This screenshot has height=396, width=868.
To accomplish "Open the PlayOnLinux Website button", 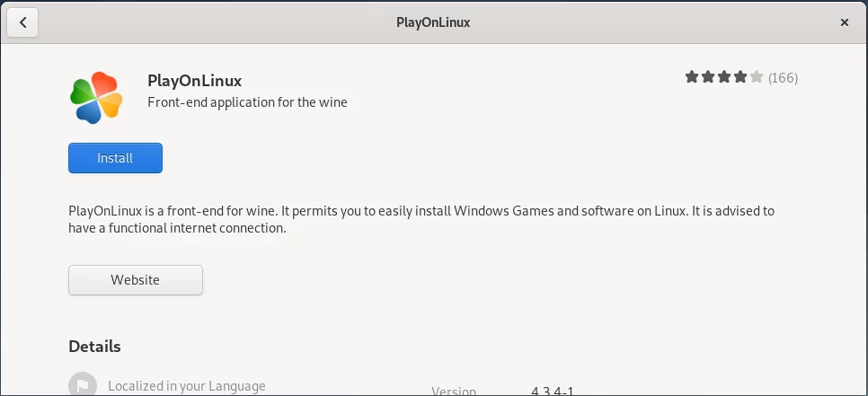I will (136, 280).
